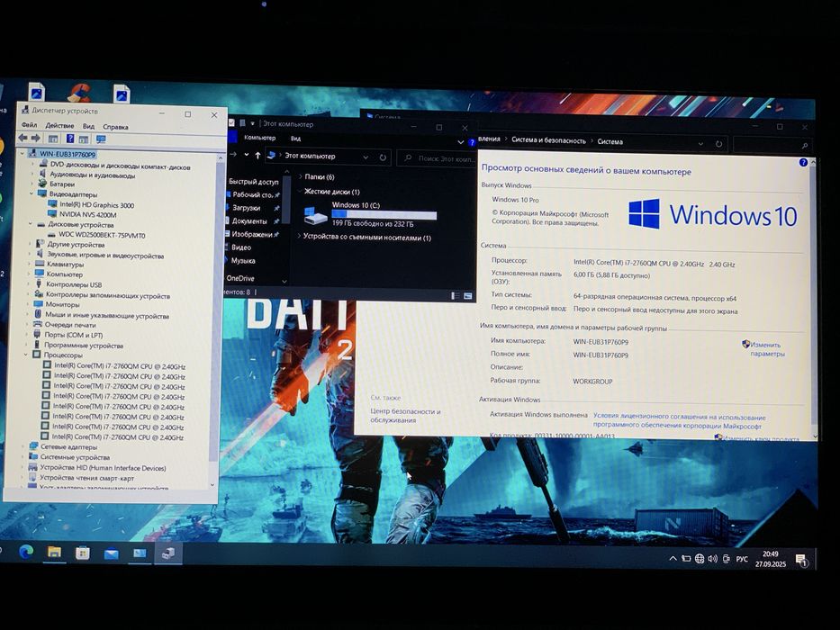Screen dimensions: 840x630
Task: Click the Windows 10 (C:) disk usage bar
Action: (384, 214)
